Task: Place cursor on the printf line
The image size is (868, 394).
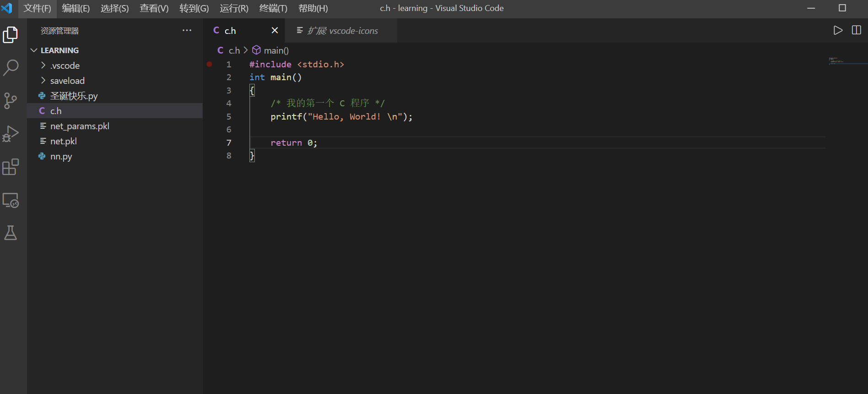Action: [341, 117]
